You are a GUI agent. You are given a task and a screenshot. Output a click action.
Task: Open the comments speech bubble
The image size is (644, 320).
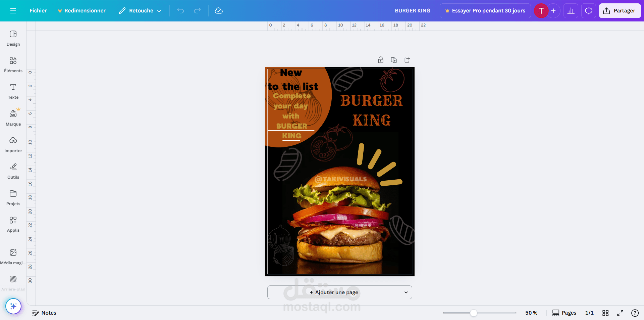click(x=589, y=11)
